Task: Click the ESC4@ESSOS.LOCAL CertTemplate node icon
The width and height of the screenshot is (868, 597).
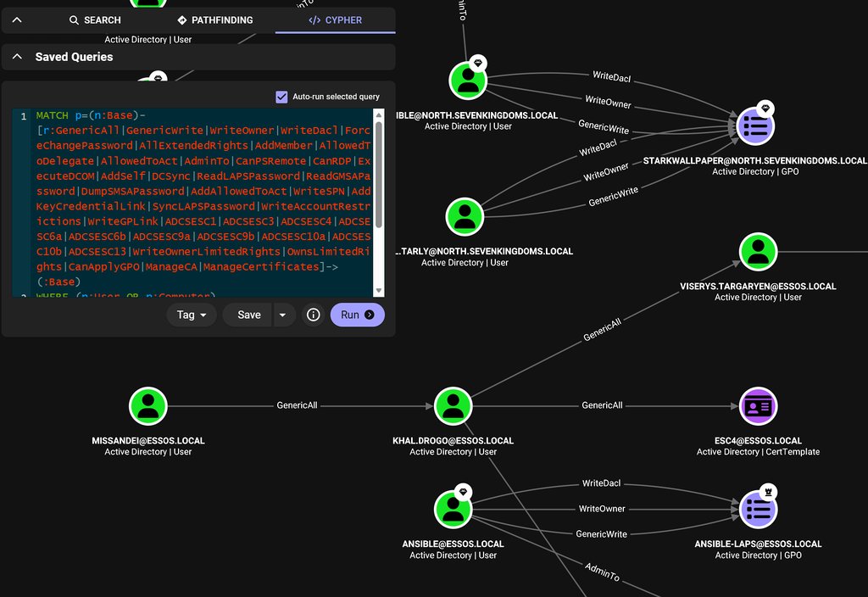Action: tap(758, 406)
